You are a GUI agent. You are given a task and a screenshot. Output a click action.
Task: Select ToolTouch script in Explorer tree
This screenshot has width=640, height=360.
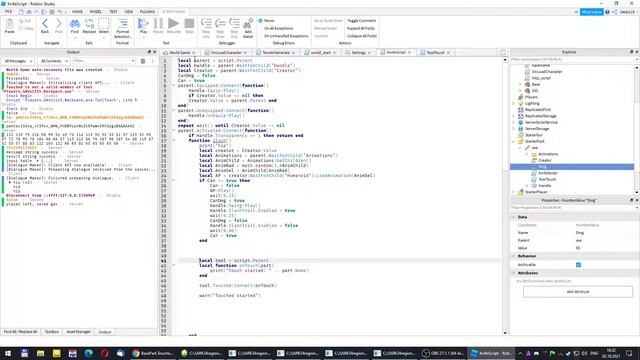pos(547,179)
